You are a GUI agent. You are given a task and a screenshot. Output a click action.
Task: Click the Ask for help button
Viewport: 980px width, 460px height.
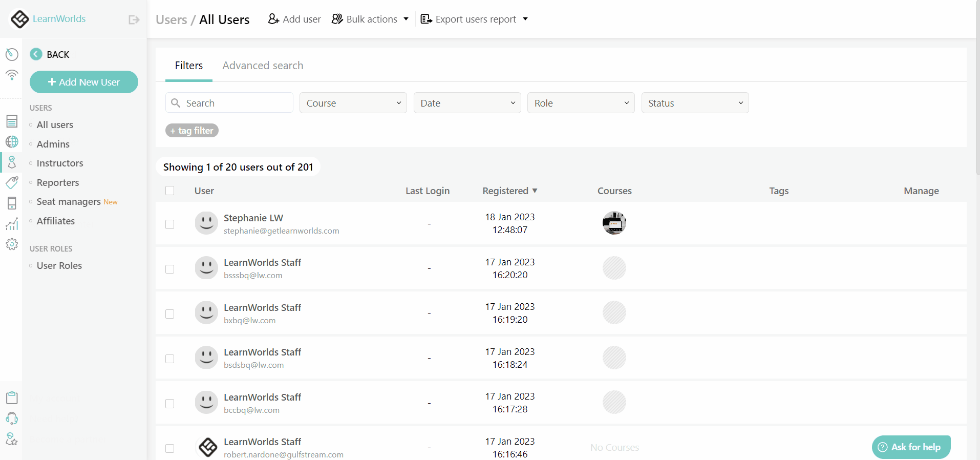911,447
